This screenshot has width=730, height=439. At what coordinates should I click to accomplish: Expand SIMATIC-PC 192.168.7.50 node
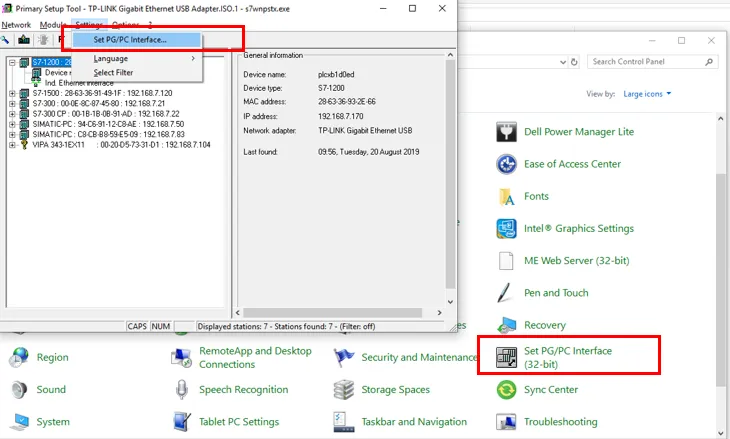13,124
